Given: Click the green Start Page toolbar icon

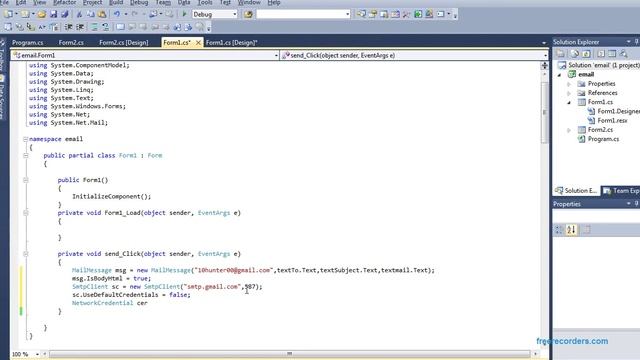Looking at the screenshot, I should click(x=418, y=14).
